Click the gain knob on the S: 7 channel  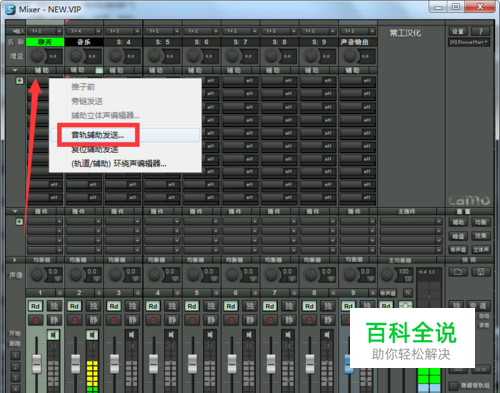click(232, 56)
